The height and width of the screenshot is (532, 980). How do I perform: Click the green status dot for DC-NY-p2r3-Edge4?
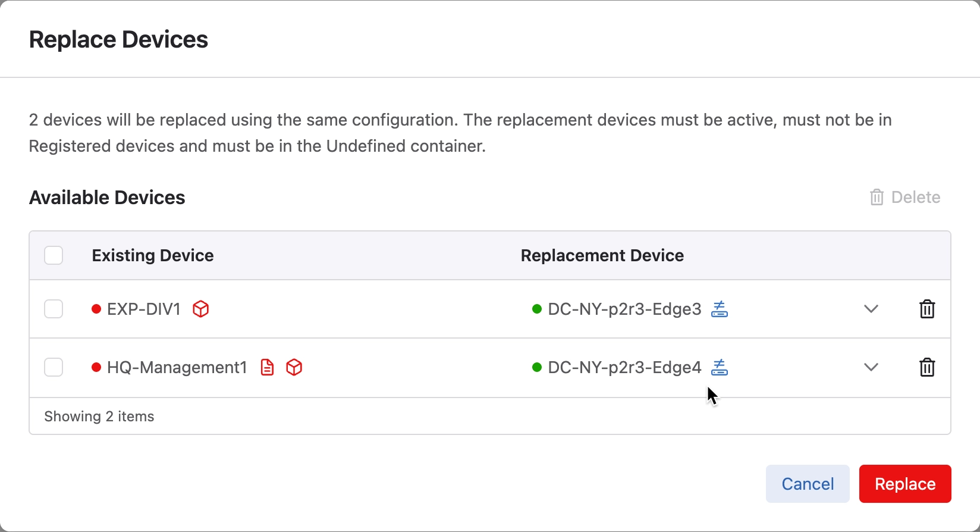[537, 367]
